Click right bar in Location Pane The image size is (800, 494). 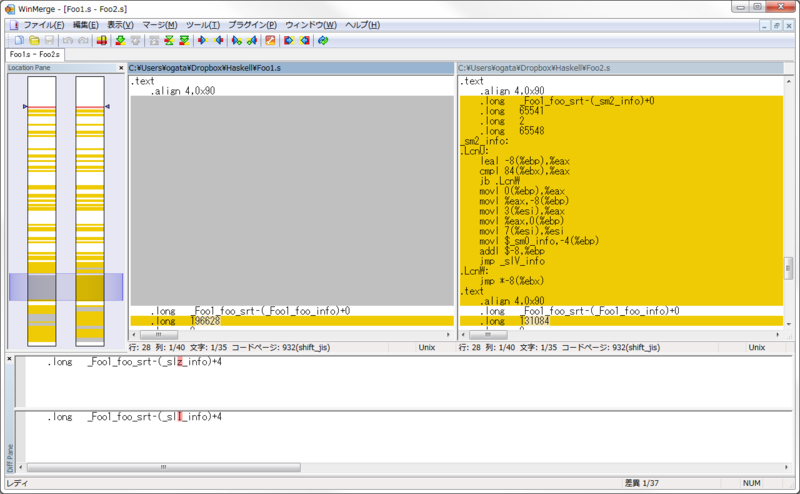coord(90,211)
